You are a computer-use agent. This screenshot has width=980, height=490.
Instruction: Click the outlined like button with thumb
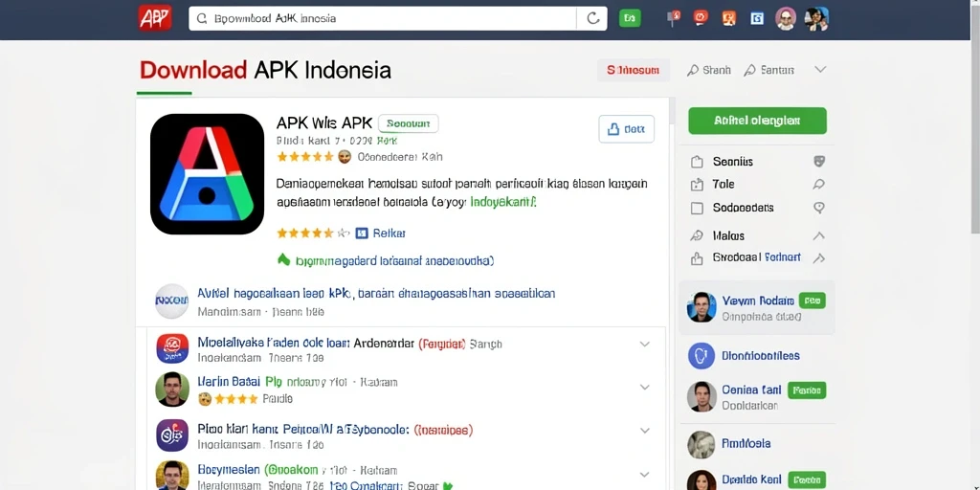click(x=626, y=129)
